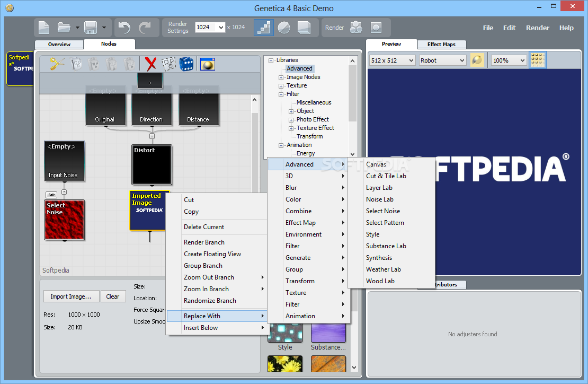588x384 pixels.
Task: Click the Import Image... button
Action: [x=72, y=296]
